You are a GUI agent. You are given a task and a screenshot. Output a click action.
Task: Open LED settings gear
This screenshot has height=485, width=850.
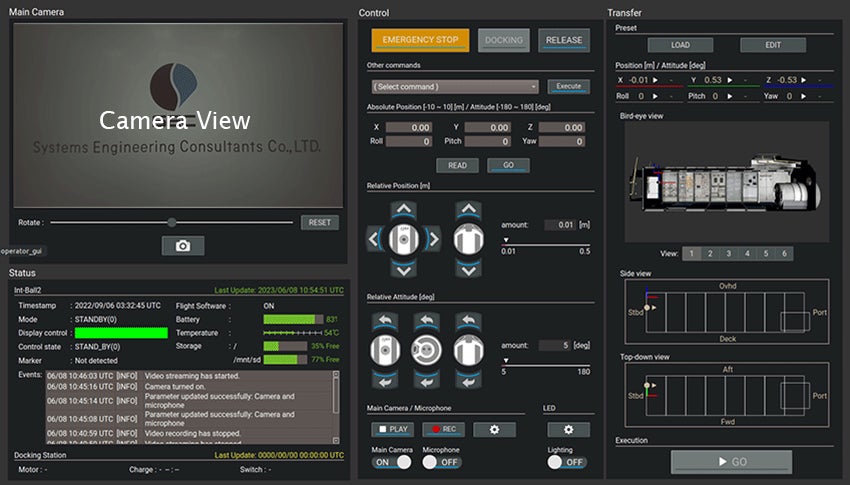[568, 429]
